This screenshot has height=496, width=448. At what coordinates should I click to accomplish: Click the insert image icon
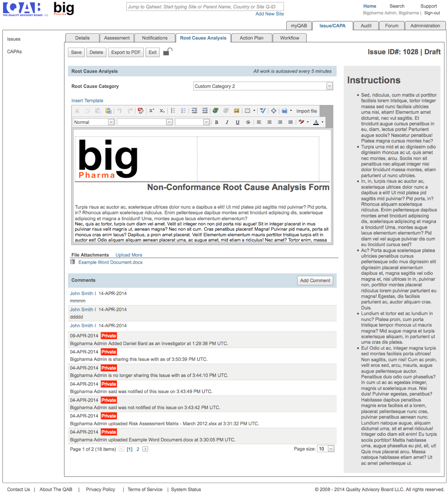pyautogui.click(x=237, y=111)
